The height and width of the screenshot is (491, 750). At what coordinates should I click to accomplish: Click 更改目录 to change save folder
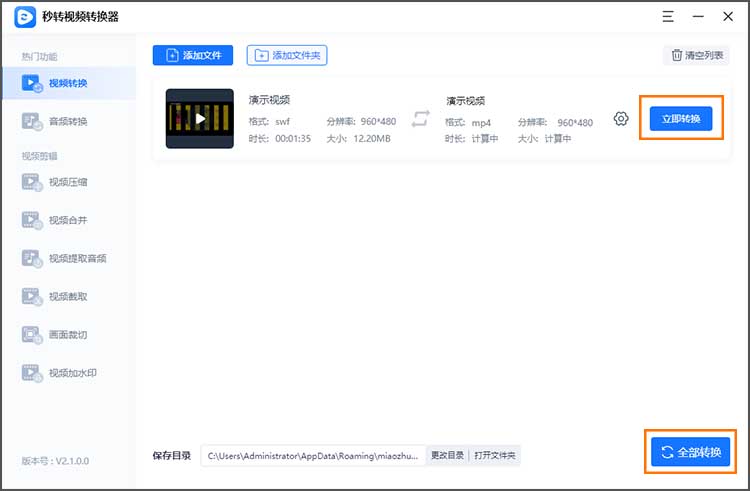click(x=447, y=456)
